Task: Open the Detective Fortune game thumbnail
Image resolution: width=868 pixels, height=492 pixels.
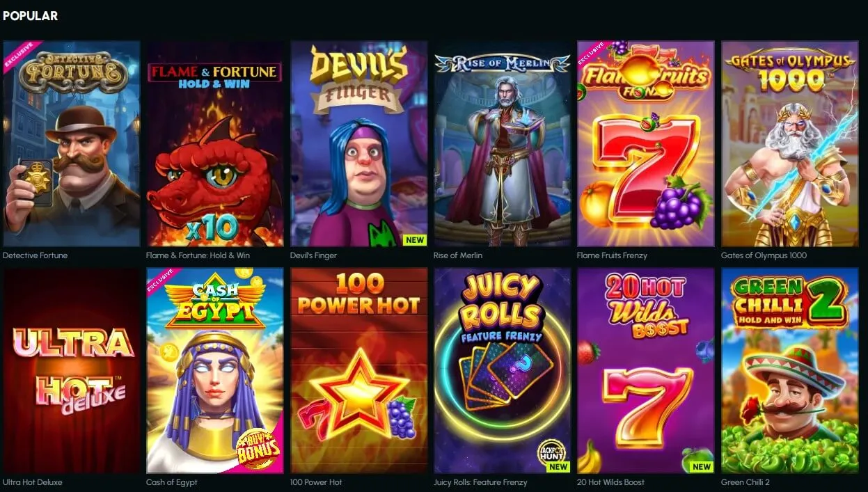Action: click(72, 143)
